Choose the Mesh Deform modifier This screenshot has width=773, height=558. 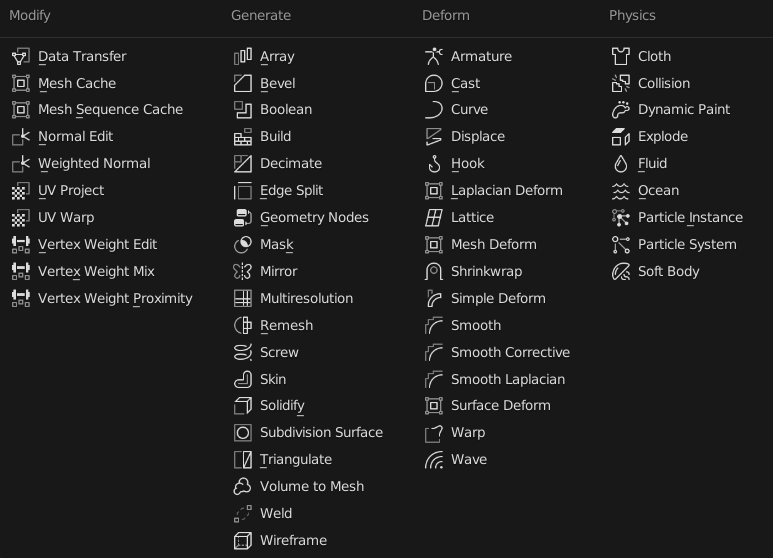click(481, 244)
